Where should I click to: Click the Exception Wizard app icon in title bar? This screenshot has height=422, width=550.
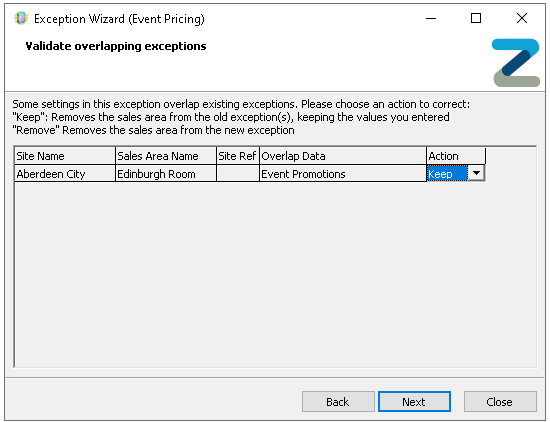coord(21,18)
